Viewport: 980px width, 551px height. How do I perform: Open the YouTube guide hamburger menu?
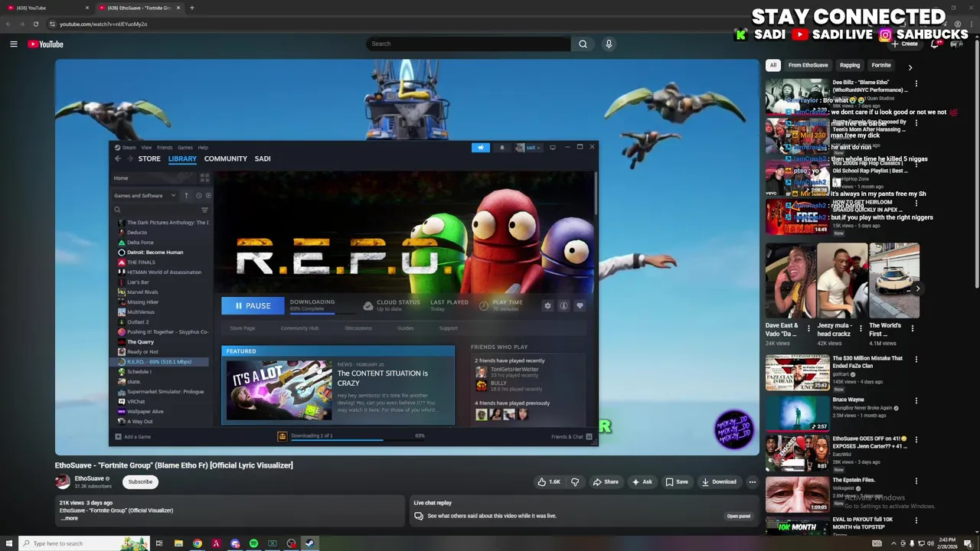point(13,44)
